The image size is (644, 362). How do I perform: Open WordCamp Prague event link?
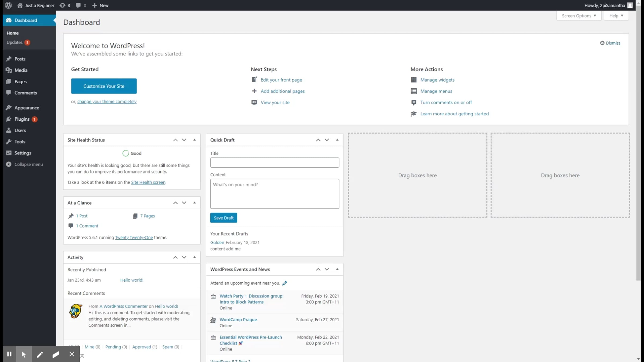[238, 320]
